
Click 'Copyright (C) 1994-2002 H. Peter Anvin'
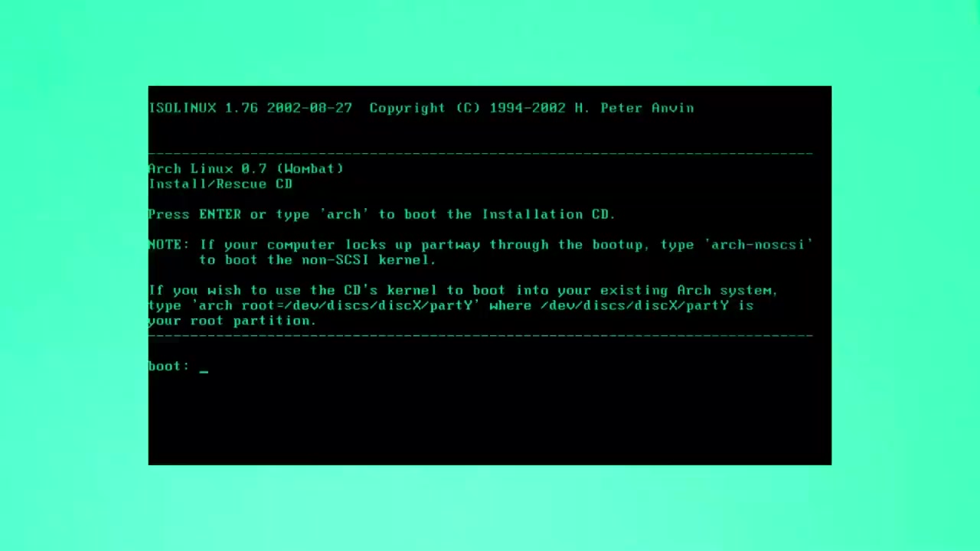tap(531, 108)
